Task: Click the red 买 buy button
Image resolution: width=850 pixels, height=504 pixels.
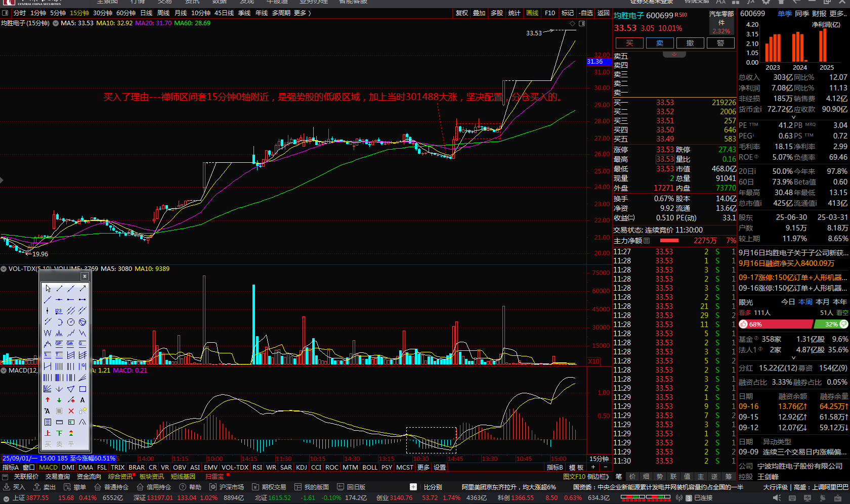Action: 629,43
